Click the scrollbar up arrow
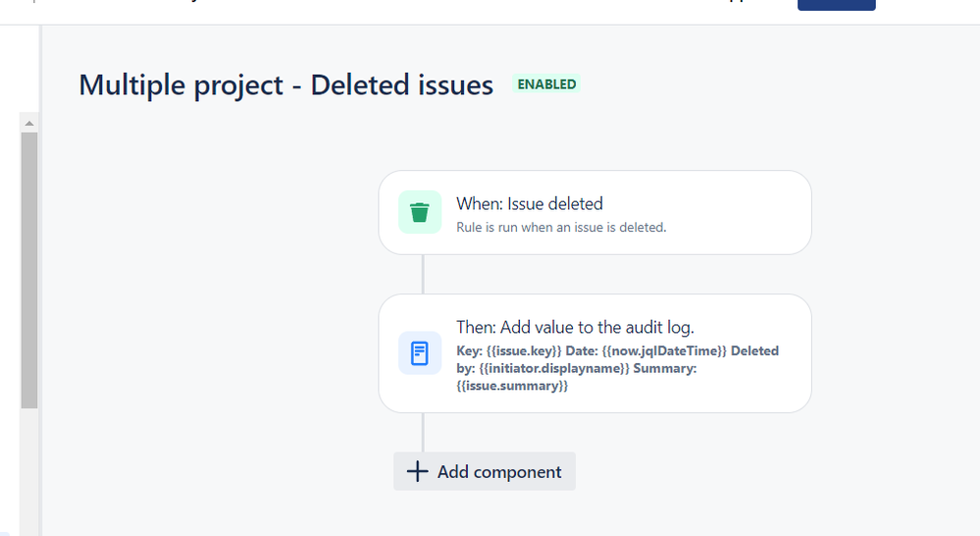 click(x=28, y=124)
